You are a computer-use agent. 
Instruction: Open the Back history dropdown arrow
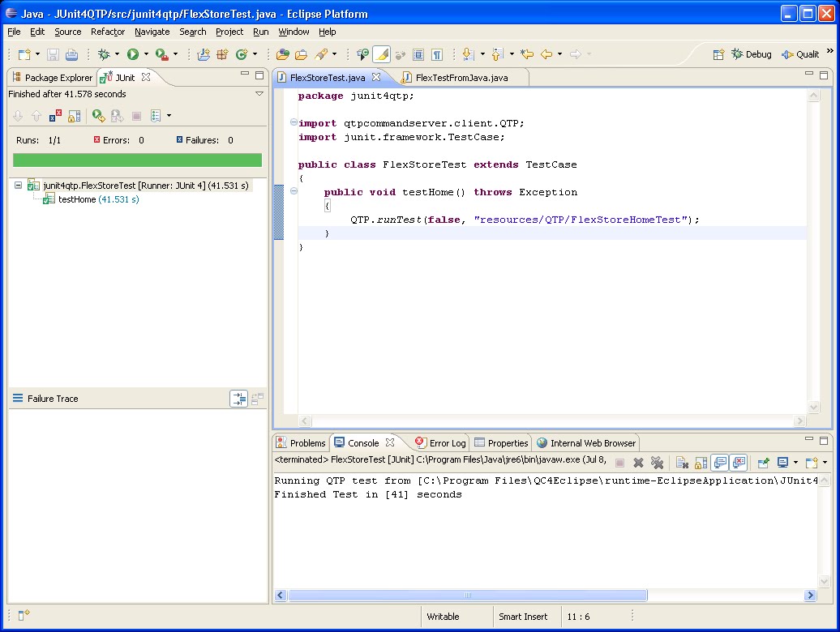click(559, 54)
